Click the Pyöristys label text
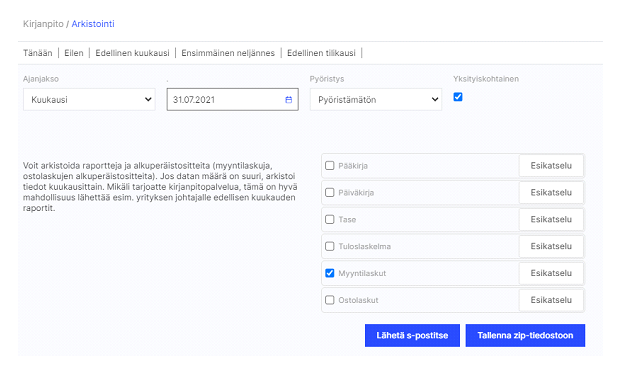This screenshot has height=371, width=632. point(327,79)
